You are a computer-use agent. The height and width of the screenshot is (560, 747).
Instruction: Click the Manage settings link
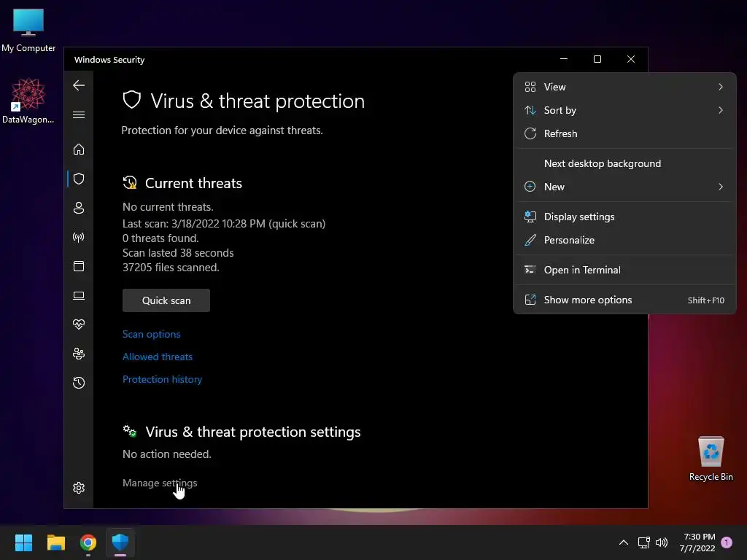[160, 483]
